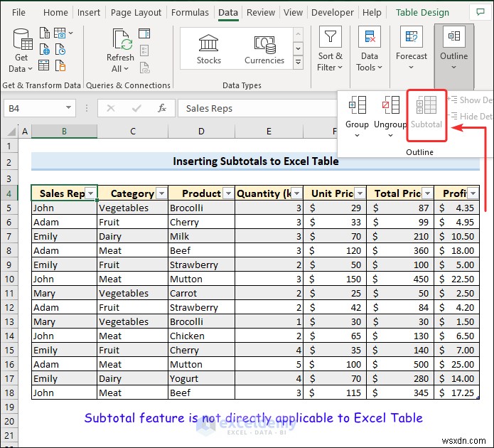Click the Forecast icon
This screenshot has width=494, height=448.
pyautogui.click(x=411, y=36)
